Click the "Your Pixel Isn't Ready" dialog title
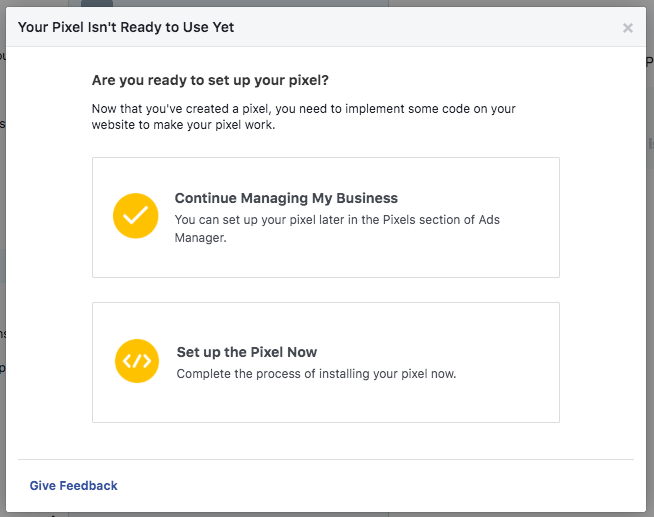The image size is (654, 517). [x=126, y=27]
